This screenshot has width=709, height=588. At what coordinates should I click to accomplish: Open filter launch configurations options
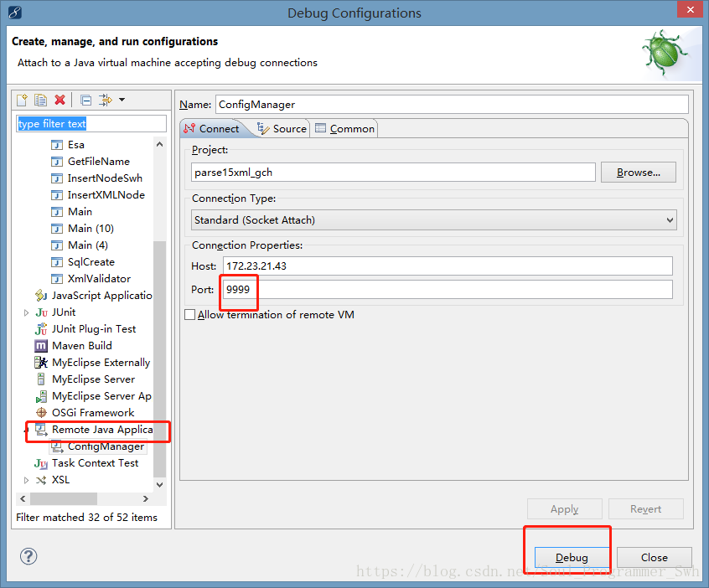point(106,100)
